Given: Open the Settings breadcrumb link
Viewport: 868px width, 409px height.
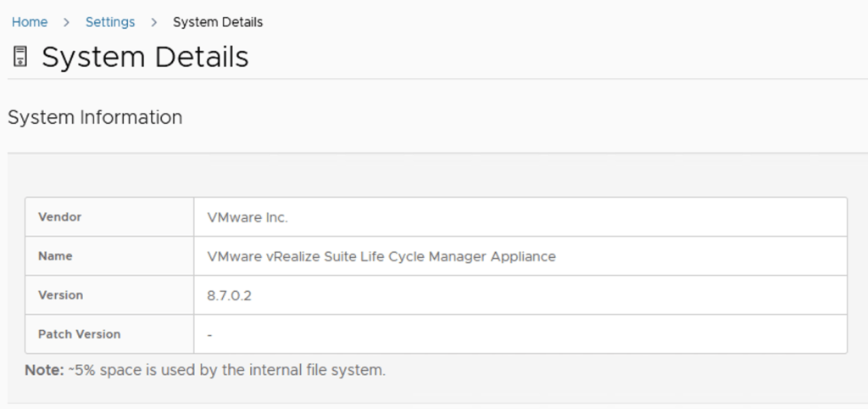Looking at the screenshot, I should tap(110, 22).
